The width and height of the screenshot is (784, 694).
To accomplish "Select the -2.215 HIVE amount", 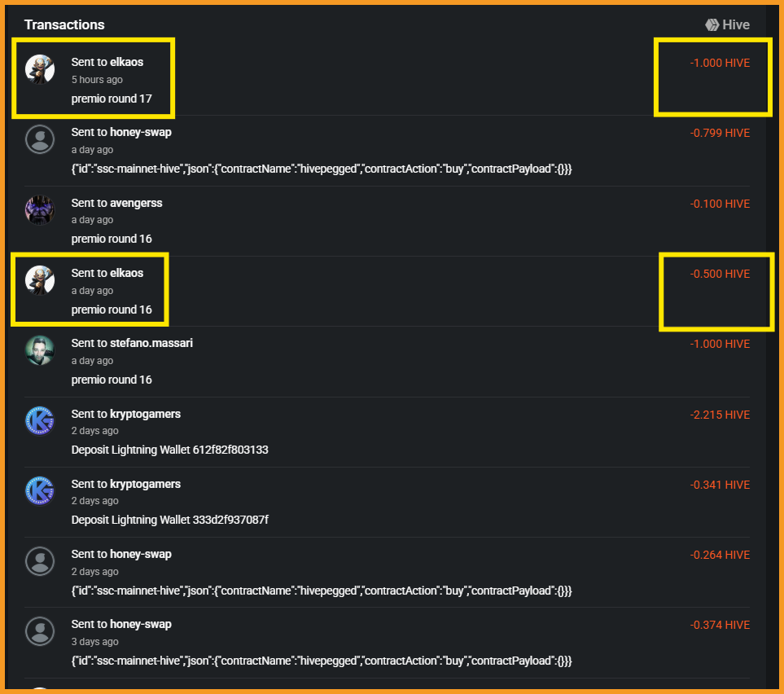I will tap(720, 415).
